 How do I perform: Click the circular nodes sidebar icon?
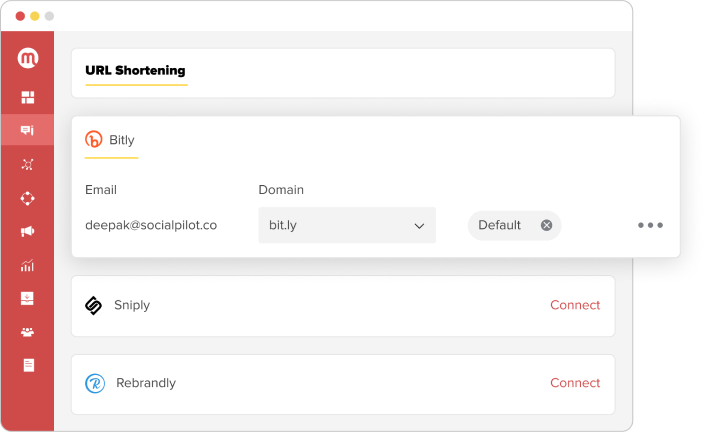[x=28, y=198]
